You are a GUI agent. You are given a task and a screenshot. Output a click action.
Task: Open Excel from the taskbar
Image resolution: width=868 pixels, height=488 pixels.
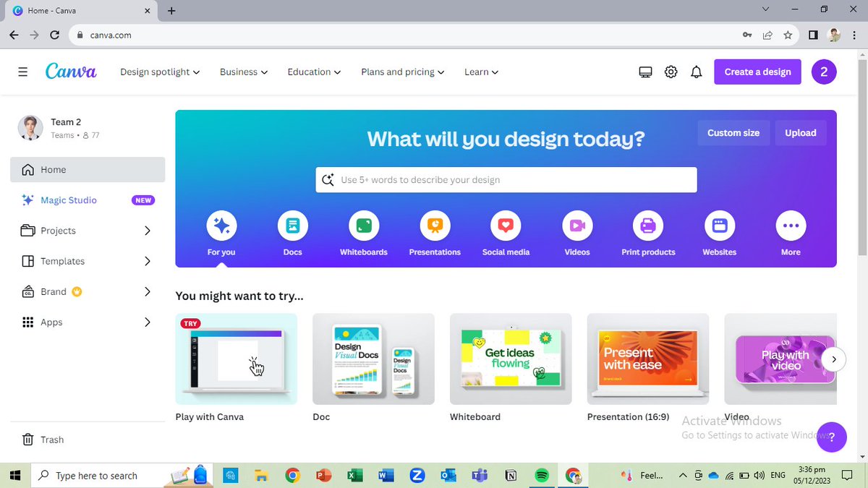[x=354, y=475]
